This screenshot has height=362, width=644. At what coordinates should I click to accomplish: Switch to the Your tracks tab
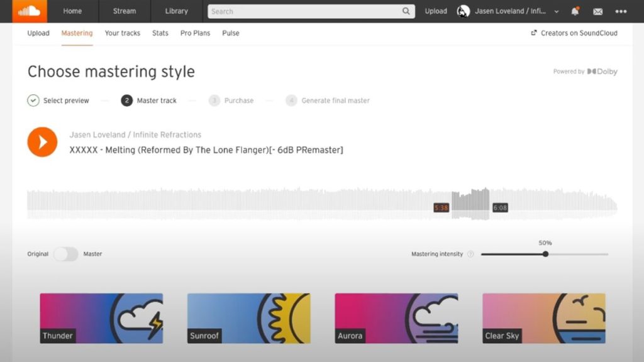[122, 33]
